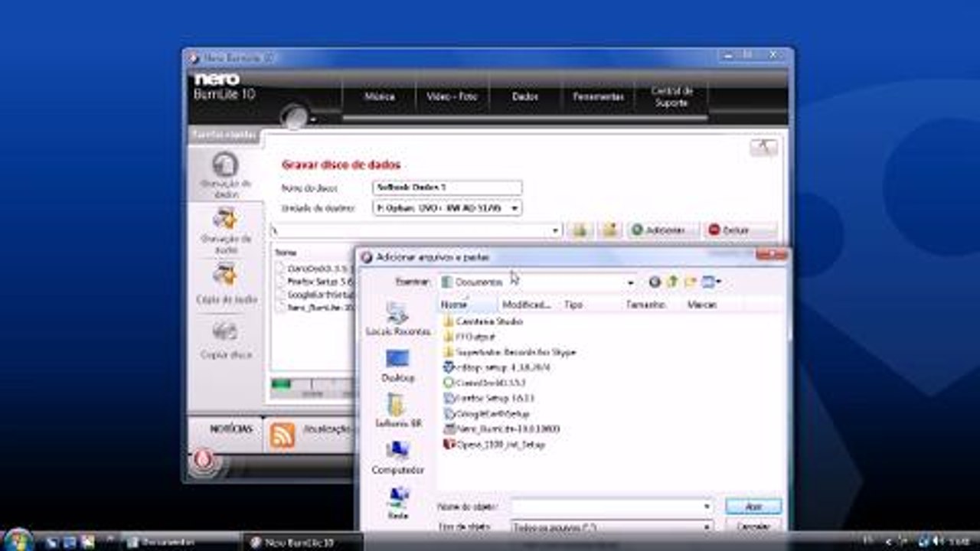Click the green disc capacity bar
Viewport: 980px width, 551px height.
click(x=281, y=384)
